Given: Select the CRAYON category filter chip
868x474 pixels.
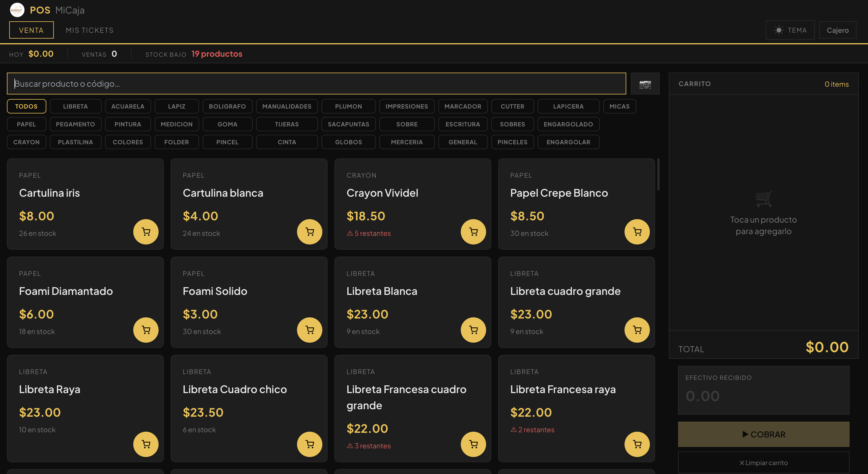Looking at the screenshot, I should pyautogui.click(x=26, y=142).
